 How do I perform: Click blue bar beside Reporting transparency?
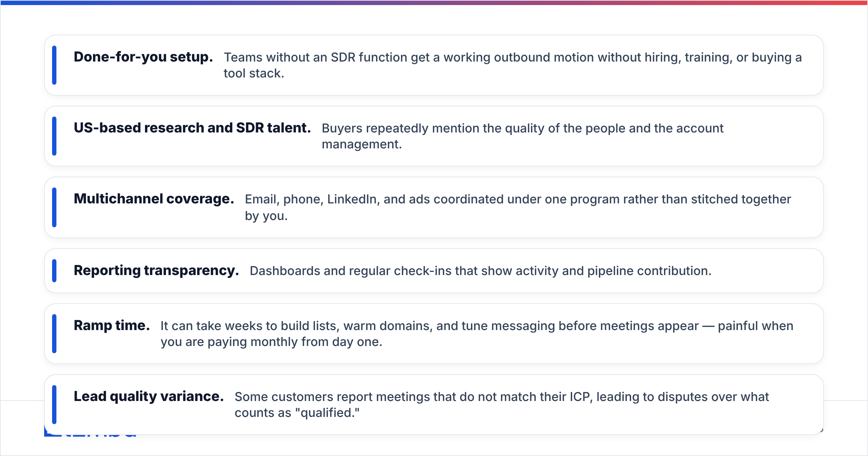pyautogui.click(x=54, y=271)
